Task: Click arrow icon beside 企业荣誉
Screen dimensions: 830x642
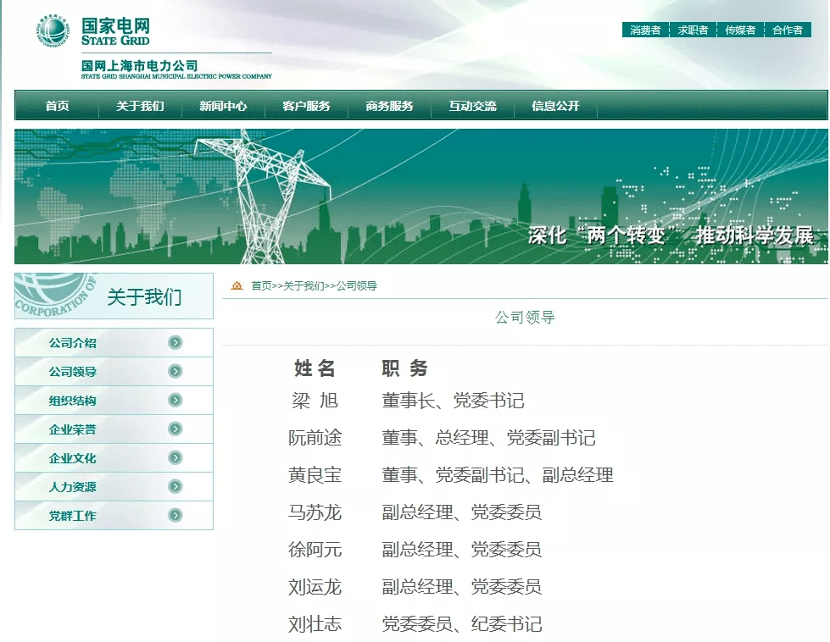Action: coord(175,429)
